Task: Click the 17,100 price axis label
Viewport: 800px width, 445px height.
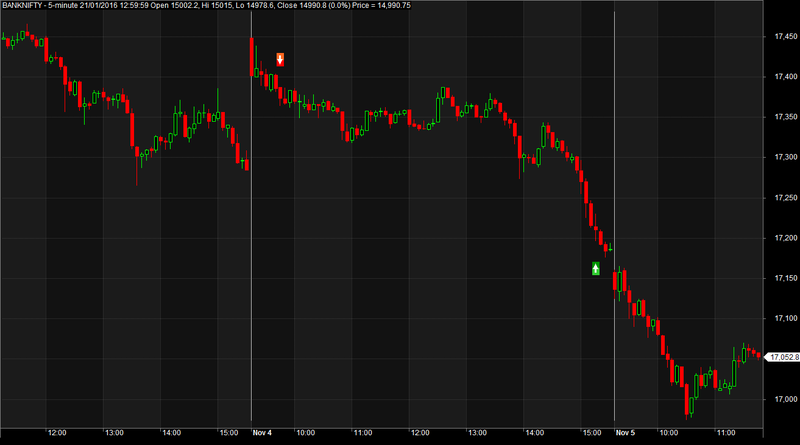Action: point(786,318)
